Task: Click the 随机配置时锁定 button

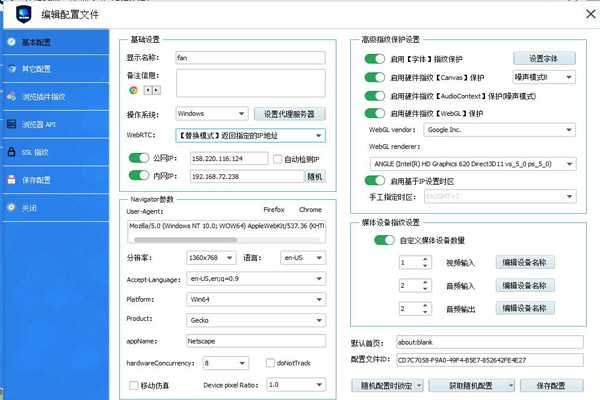Action: 387,385
